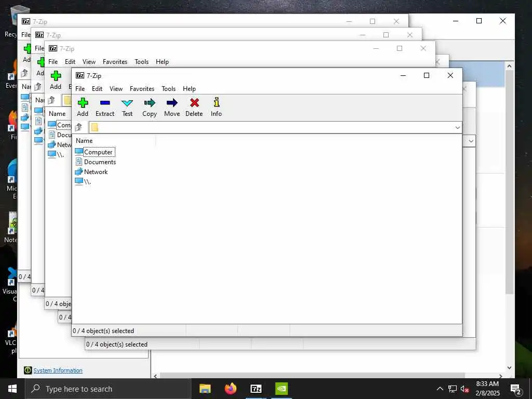The image size is (532, 399).
Task: Open the System Information link
Action: point(58,370)
